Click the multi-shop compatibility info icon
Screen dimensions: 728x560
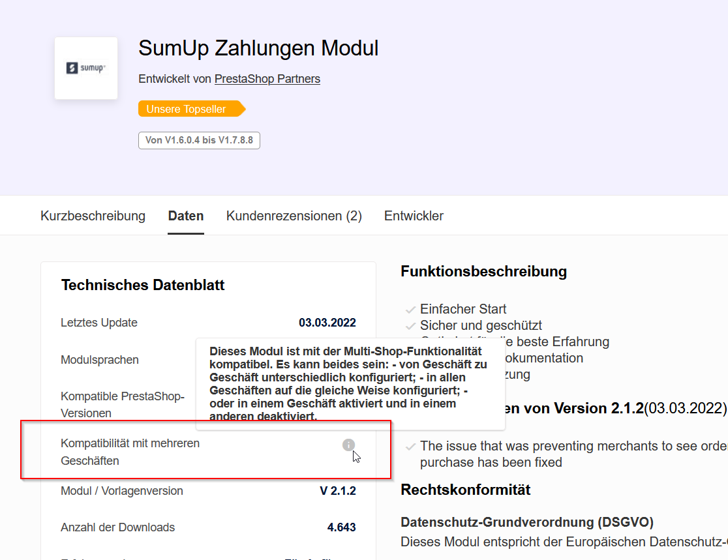(348, 445)
